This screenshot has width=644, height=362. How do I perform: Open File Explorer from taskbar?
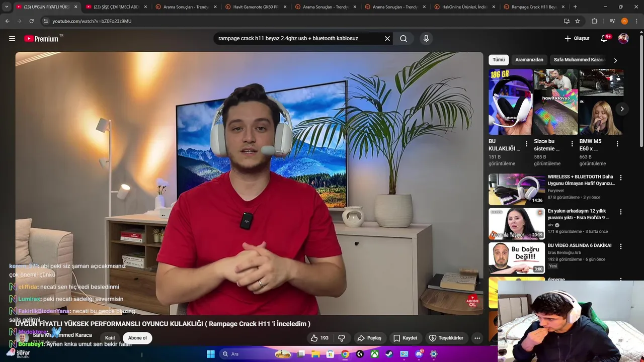315,354
